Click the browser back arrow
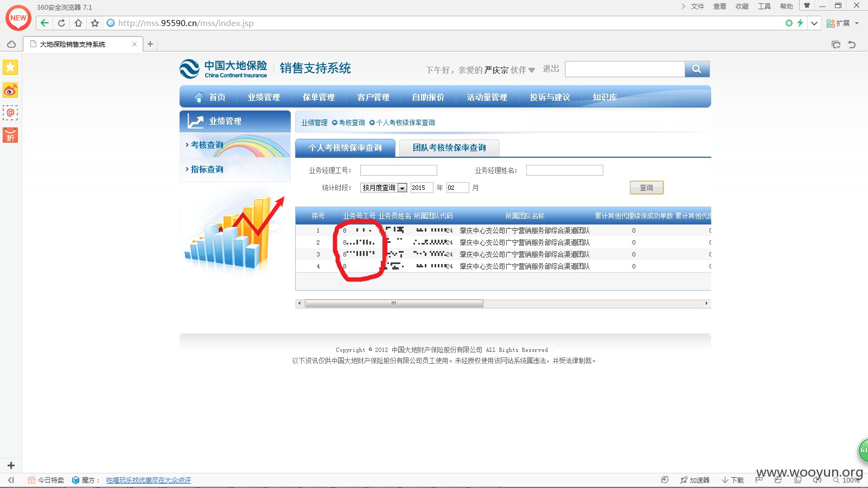This screenshot has width=868, height=488. 44,23
